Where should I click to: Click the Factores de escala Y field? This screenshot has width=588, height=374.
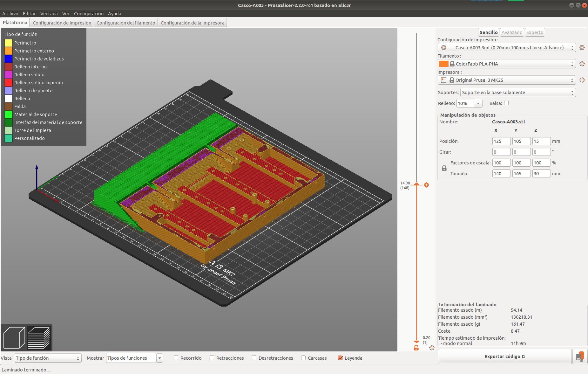pyautogui.click(x=521, y=163)
